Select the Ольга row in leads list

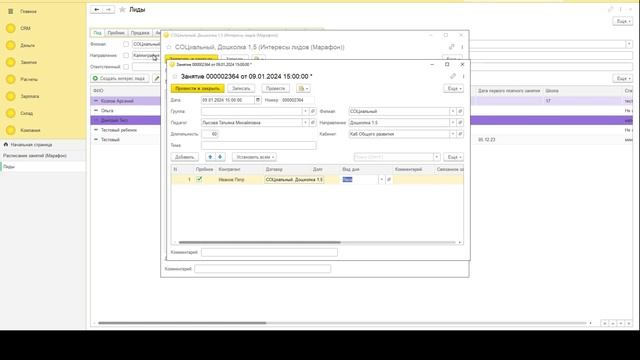[126, 111]
